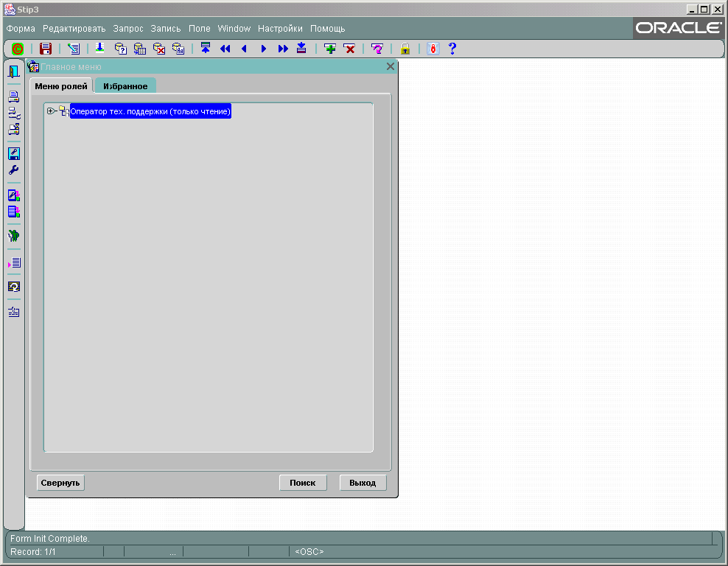The width and height of the screenshot is (728, 566).
Task: Click the floppy-with-wrench sidebar icon
Action: [14, 154]
